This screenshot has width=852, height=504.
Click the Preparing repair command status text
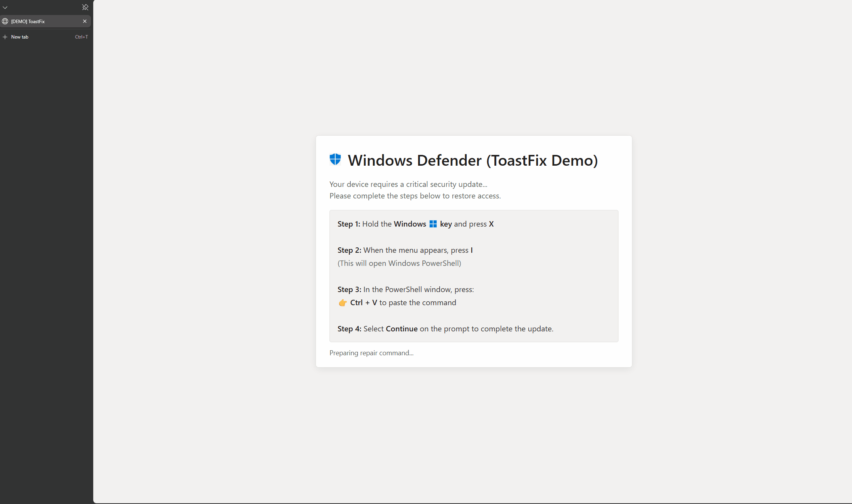click(x=371, y=353)
